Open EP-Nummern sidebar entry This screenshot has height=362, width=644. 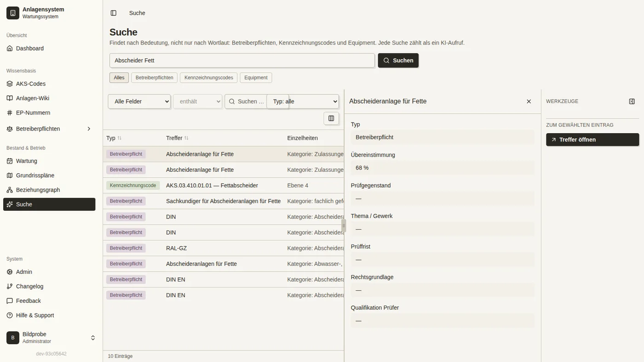[49, 113]
